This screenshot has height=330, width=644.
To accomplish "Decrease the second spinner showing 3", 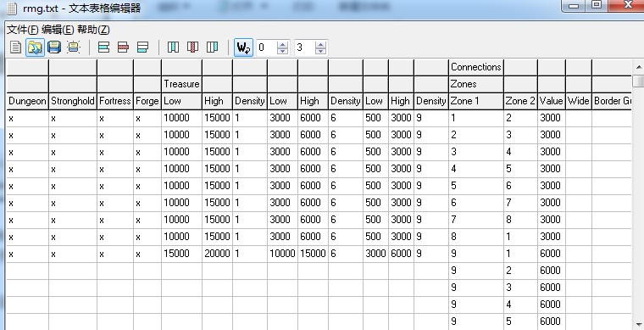I will (x=321, y=52).
